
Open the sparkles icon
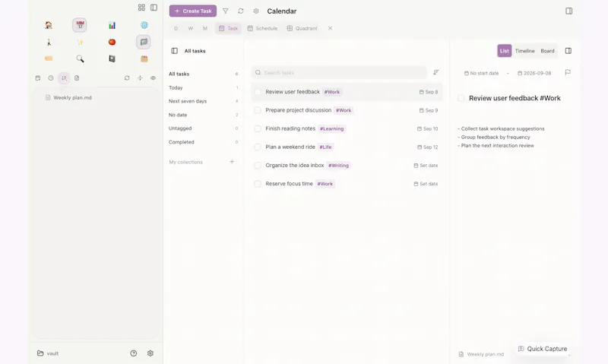click(80, 42)
